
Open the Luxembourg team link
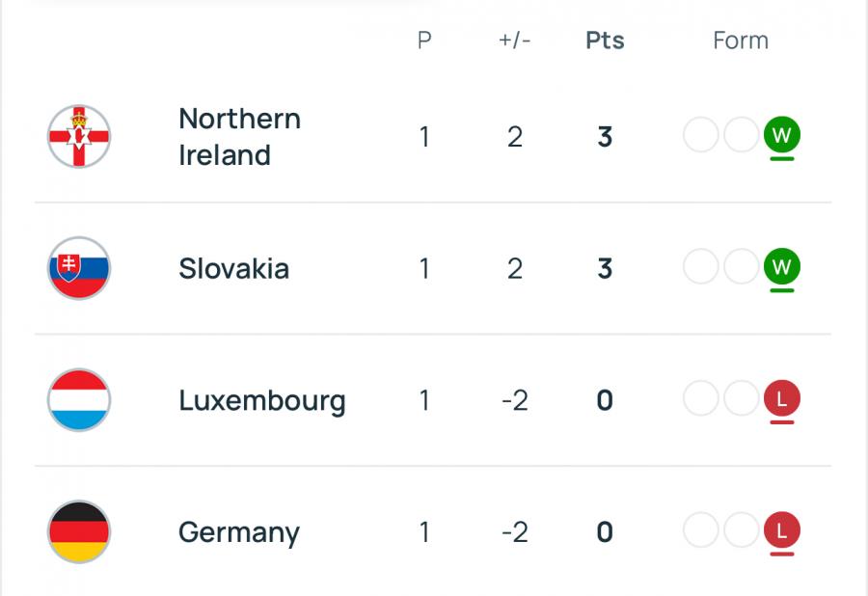click(261, 401)
